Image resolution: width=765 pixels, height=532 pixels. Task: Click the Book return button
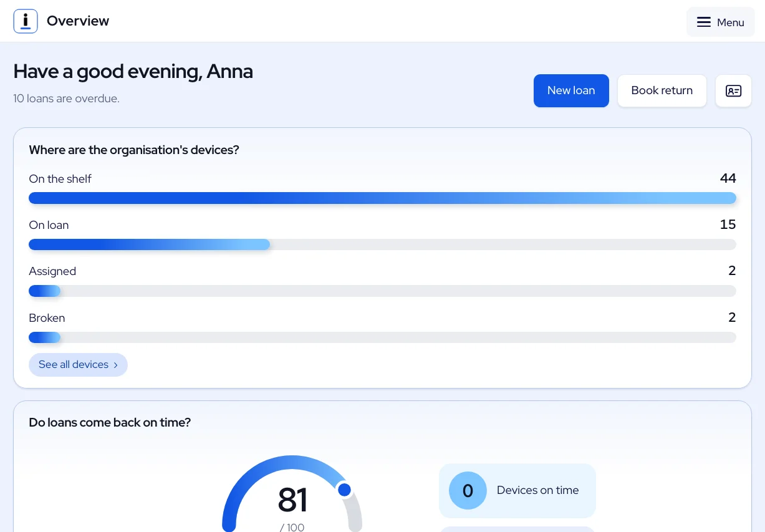pyautogui.click(x=662, y=90)
